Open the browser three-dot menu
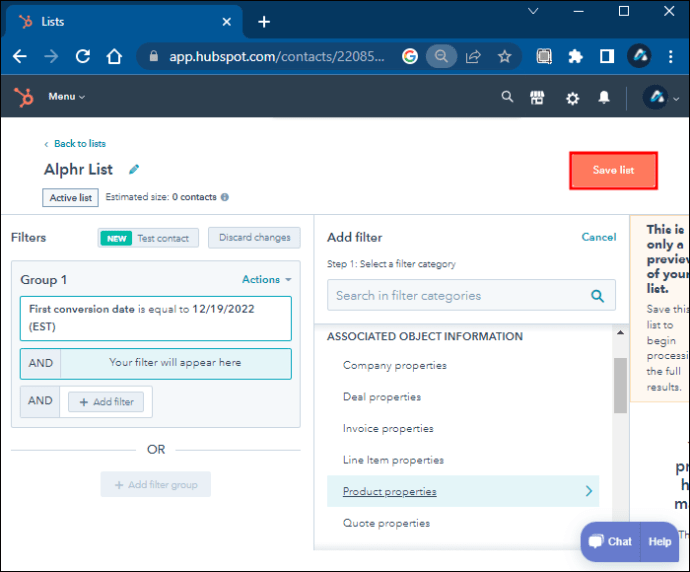Image resolution: width=690 pixels, height=572 pixels. (x=670, y=56)
